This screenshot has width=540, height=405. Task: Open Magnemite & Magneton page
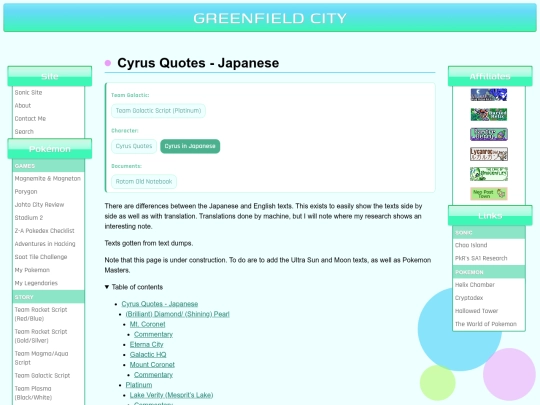(48, 178)
